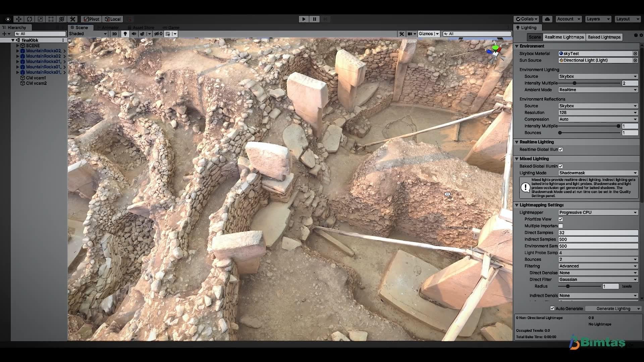
Task: Toggle the scene grid icon
Action: tap(168, 34)
